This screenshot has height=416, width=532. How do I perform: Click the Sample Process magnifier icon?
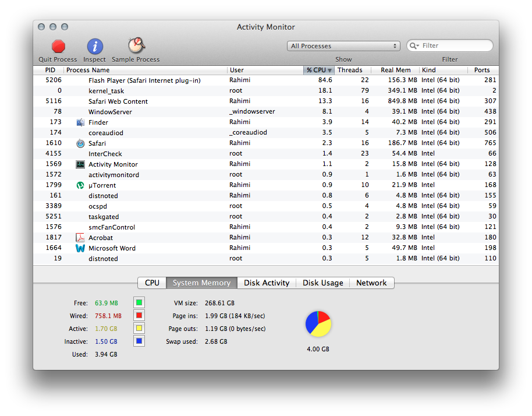pos(136,45)
